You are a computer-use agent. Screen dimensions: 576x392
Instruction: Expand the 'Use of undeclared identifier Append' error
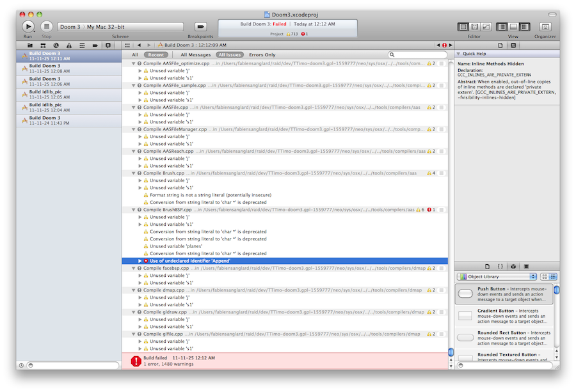[x=140, y=261]
